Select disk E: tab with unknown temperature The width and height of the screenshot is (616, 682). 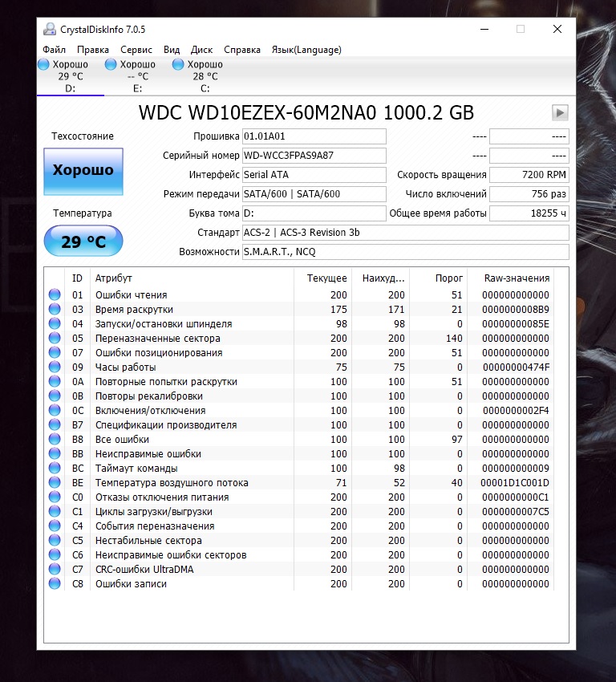click(x=138, y=76)
